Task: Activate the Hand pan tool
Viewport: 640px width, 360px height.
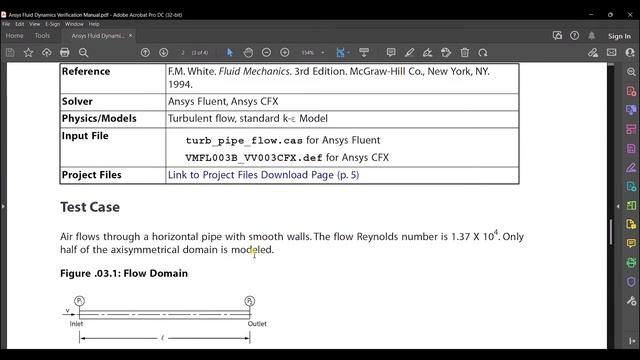Action: click(x=248, y=53)
